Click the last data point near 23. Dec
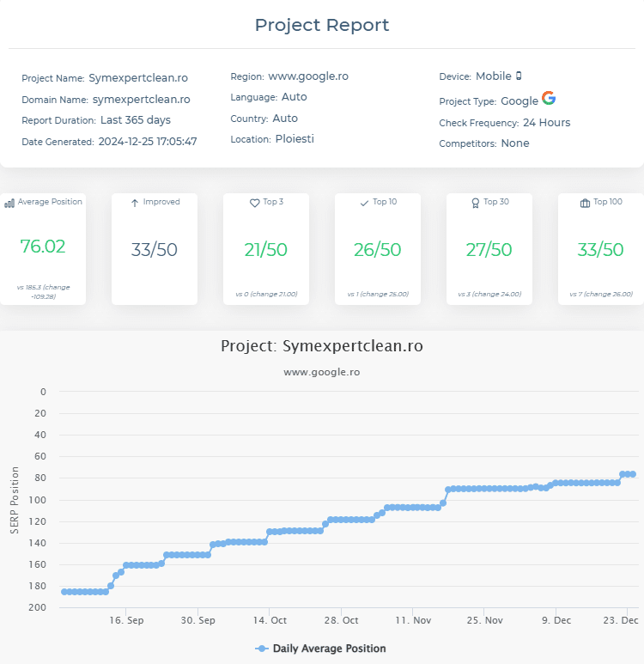Screen dimensions: 644x664 tap(632, 474)
